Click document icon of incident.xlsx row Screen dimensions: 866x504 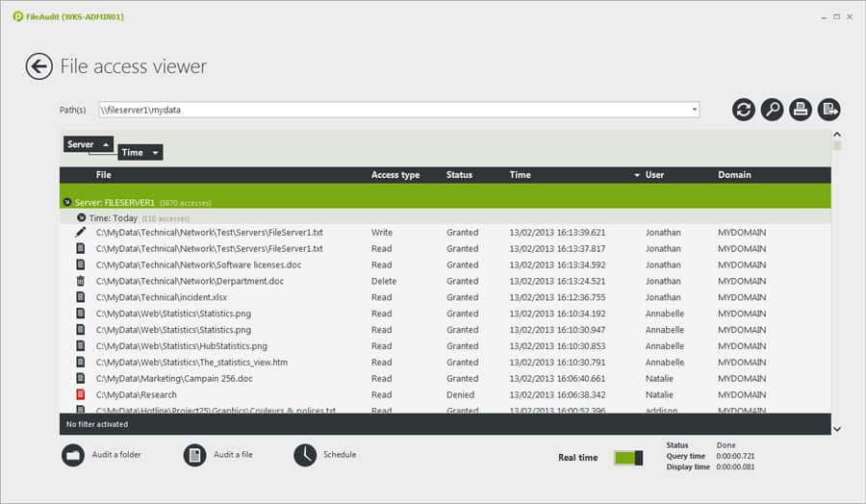(x=81, y=297)
